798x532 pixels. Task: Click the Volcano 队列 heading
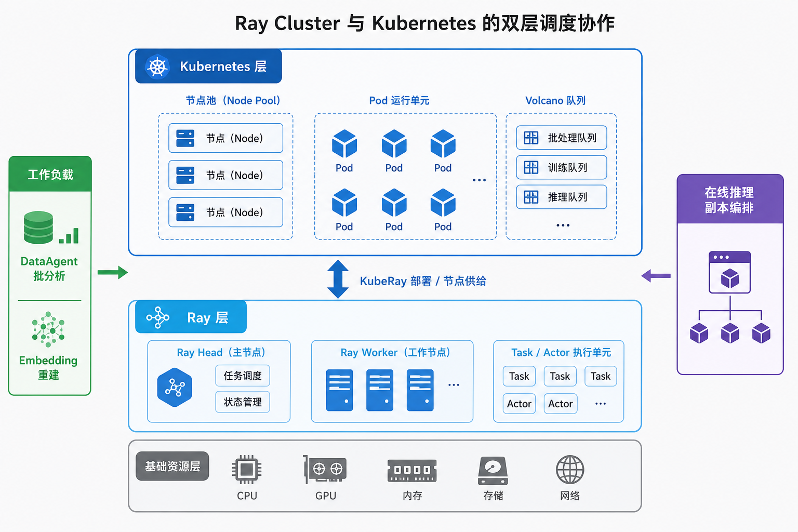(x=555, y=100)
